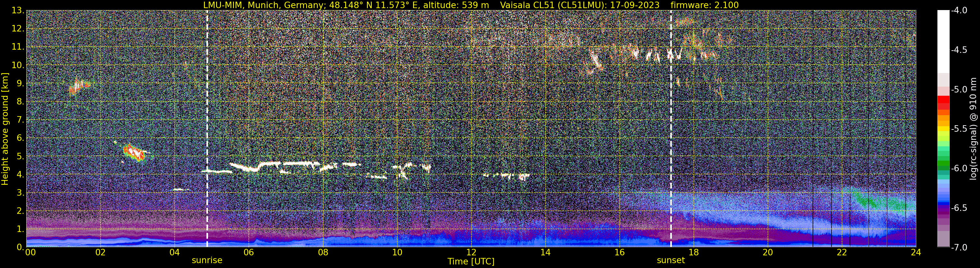Click the white top segment of the colorbar
980x268 pixels.
tap(943, 42)
